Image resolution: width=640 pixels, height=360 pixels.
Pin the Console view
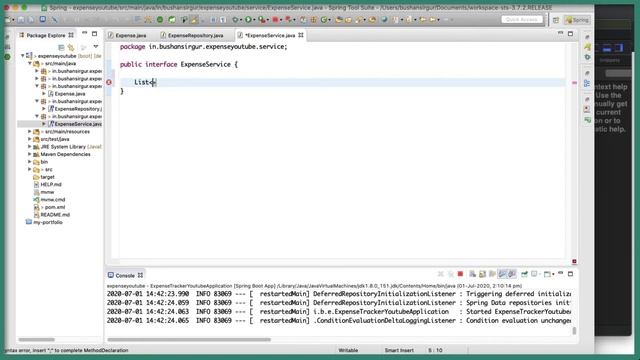pyautogui.click(x=524, y=274)
